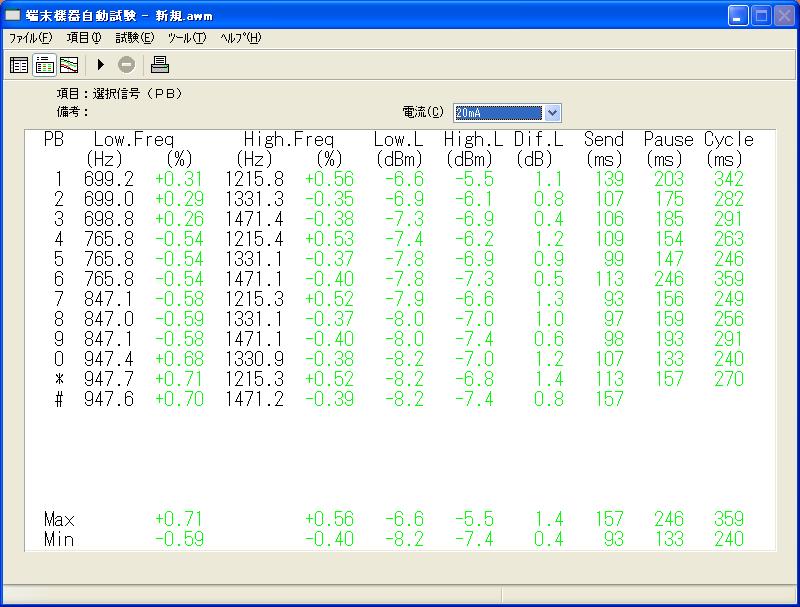This screenshot has width=800, height=607.
Task: Select the PB row for key #
Action: [x=59, y=399]
